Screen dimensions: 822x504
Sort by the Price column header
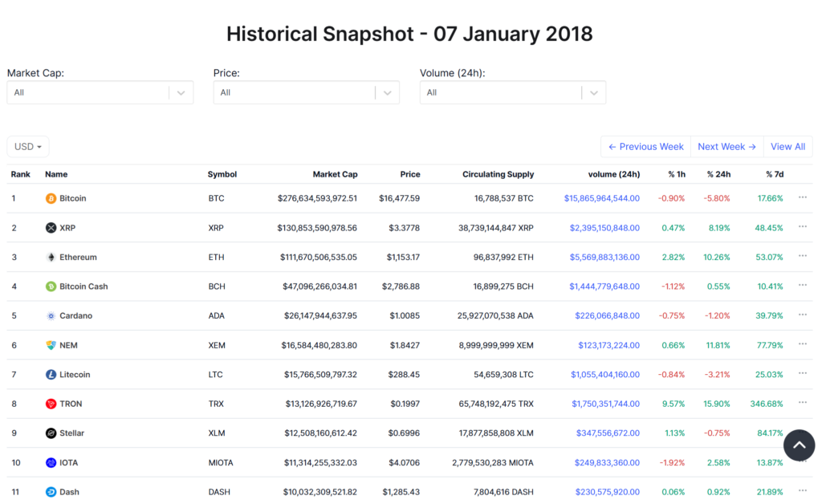pyautogui.click(x=410, y=174)
